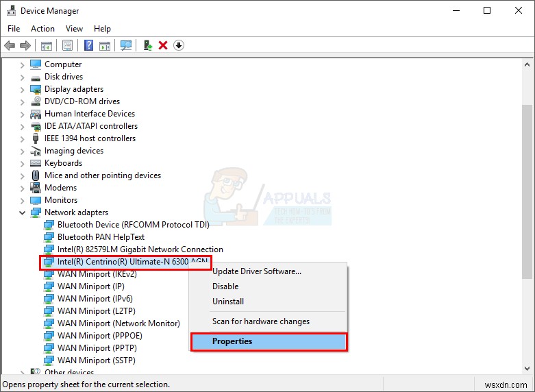Screen dimensions: 535x392
Task: Click the Monitors category icon
Action: coord(36,199)
